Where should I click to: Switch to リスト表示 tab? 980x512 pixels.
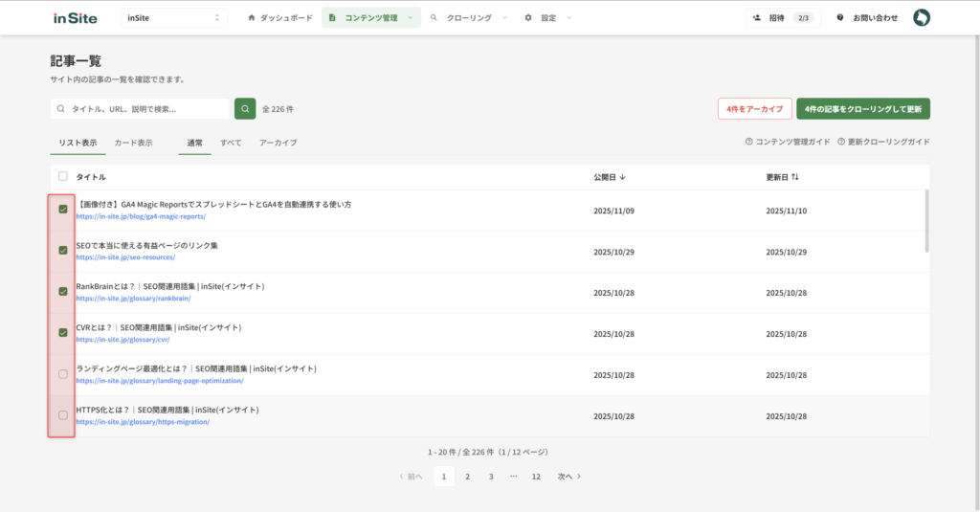[x=78, y=143]
